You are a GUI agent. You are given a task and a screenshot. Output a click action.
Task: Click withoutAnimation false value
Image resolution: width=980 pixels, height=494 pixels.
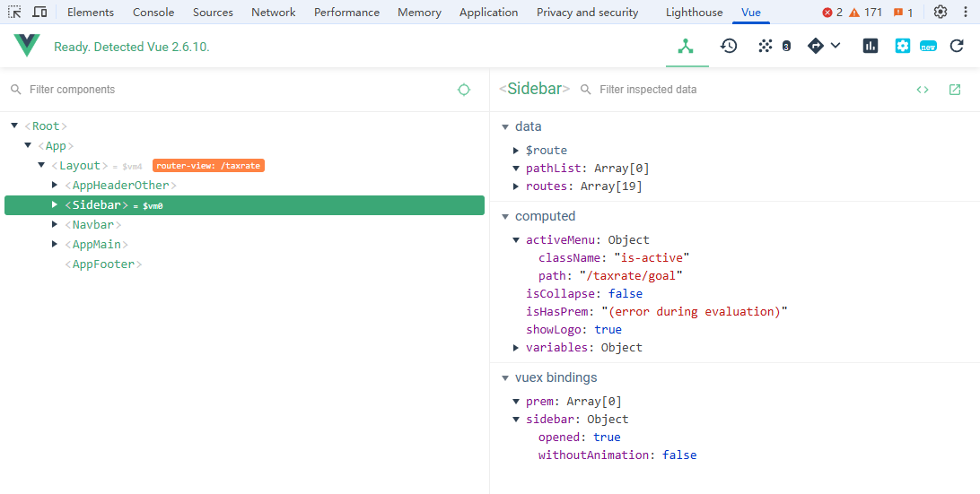pos(679,455)
